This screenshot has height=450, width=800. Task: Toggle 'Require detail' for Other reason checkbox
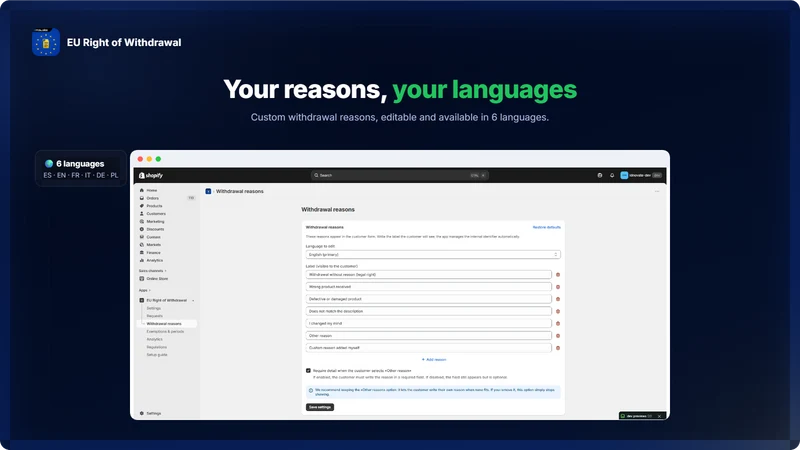308,371
